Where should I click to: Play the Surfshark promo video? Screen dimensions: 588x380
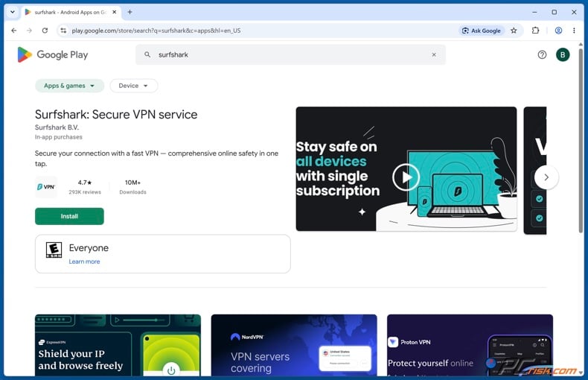[x=406, y=177]
